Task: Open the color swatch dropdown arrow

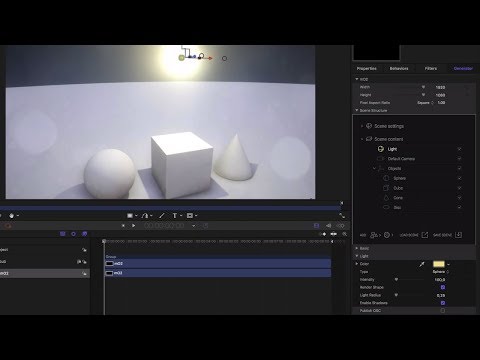Action: [x=449, y=264]
